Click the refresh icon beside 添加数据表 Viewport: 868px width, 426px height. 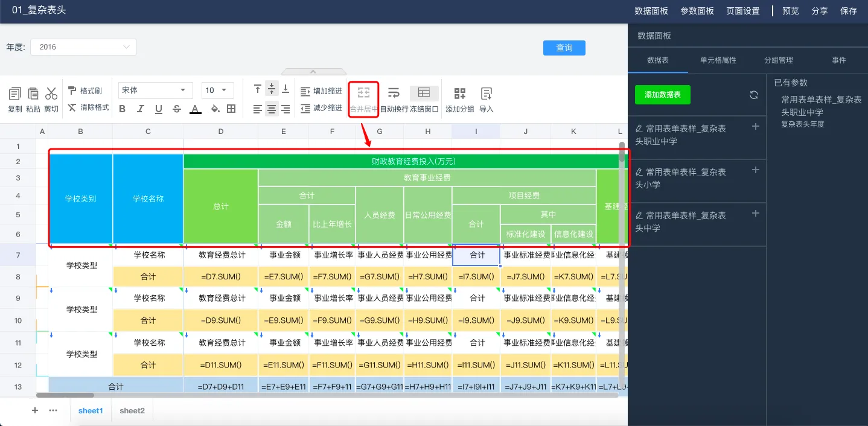point(754,95)
